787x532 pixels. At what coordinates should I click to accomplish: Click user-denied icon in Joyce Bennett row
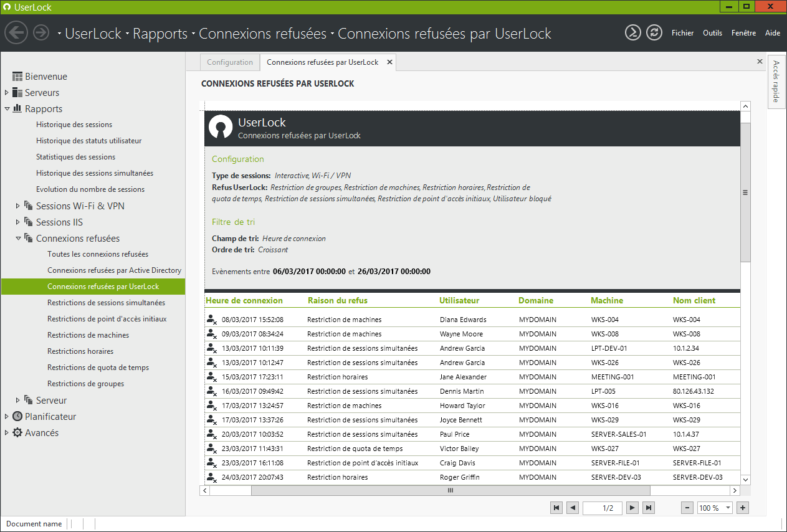(211, 420)
